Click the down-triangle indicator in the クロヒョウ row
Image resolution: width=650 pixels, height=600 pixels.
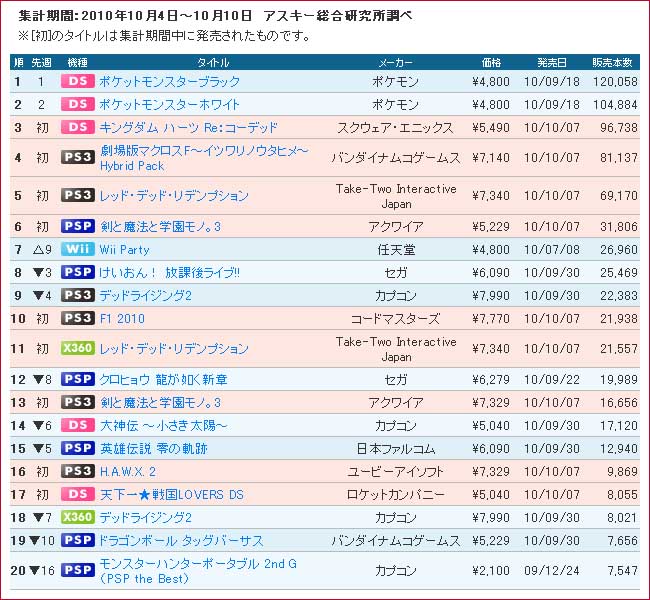coord(38,379)
